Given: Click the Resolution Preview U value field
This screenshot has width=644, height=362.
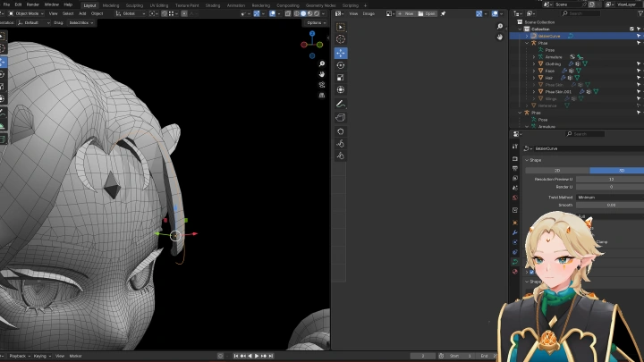Looking at the screenshot, I should [610, 179].
